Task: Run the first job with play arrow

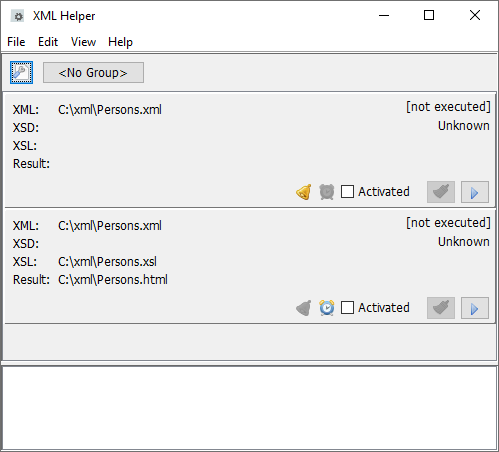Action: click(475, 192)
